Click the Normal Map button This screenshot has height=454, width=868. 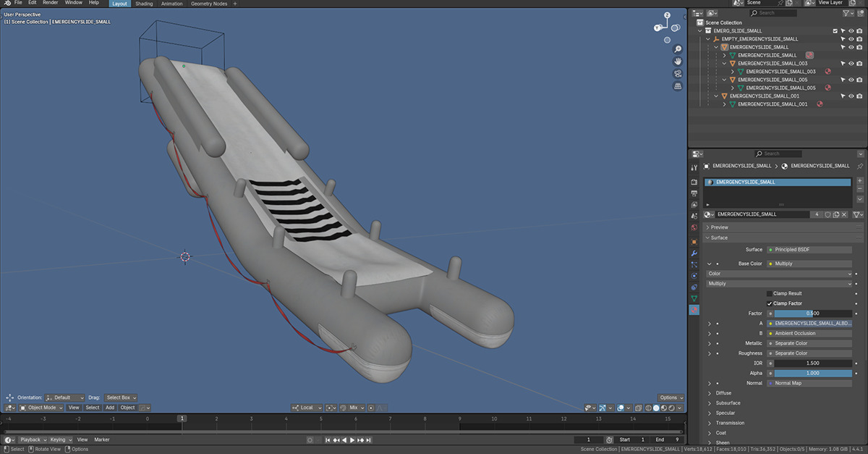pos(809,383)
